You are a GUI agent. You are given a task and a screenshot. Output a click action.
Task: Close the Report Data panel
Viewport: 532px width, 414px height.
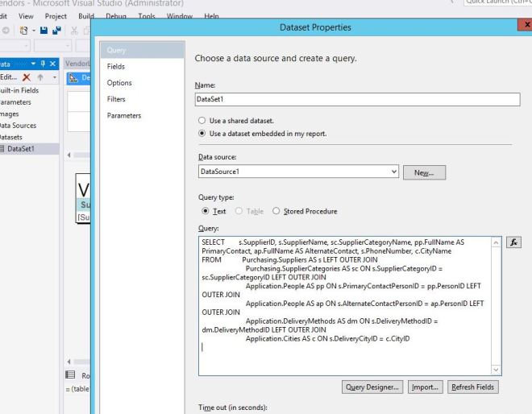click(52, 64)
